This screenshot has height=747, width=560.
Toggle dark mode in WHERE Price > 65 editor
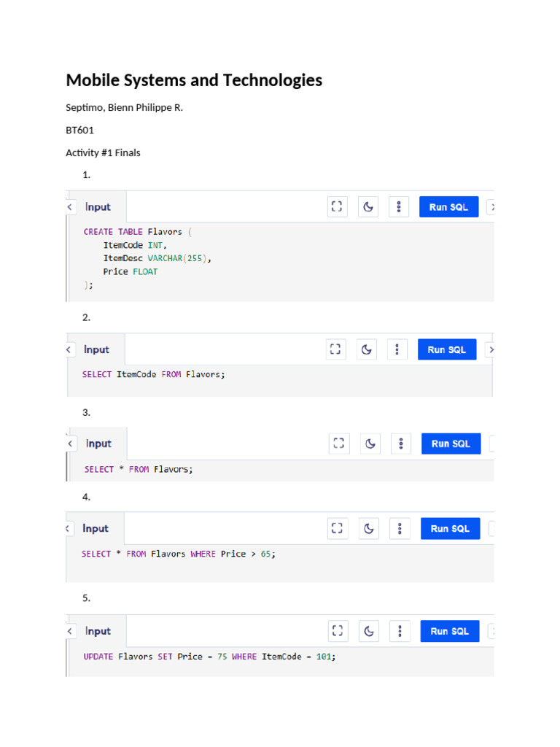point(368,528)
